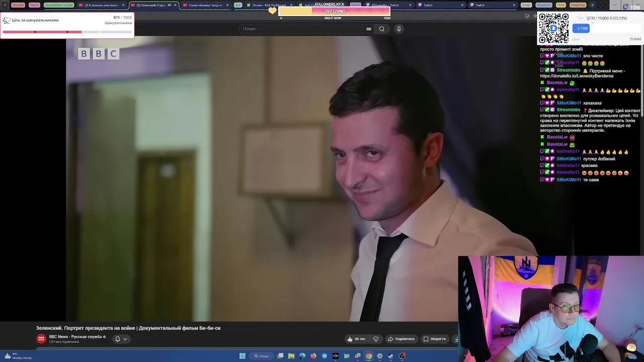Open Microsoft Edge from the taskbar
644x362 pixels.
pyautogui.click(x=302, y=356)
